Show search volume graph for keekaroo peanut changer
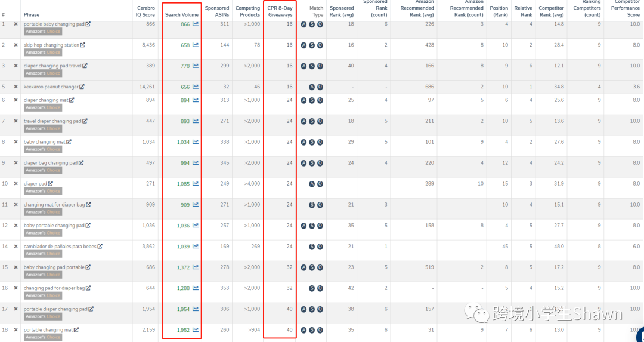The height and width of the screenshot is (342, 644). (x=196, y=87)
